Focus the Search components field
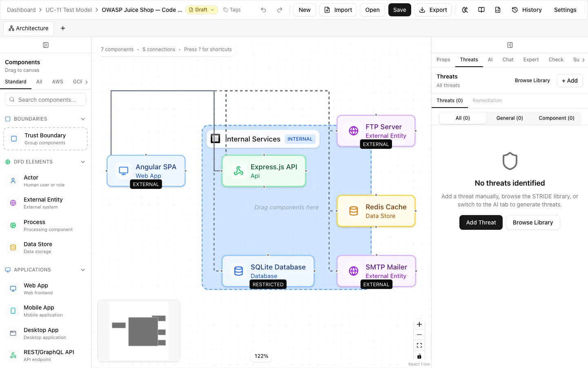 pos(45,99)
